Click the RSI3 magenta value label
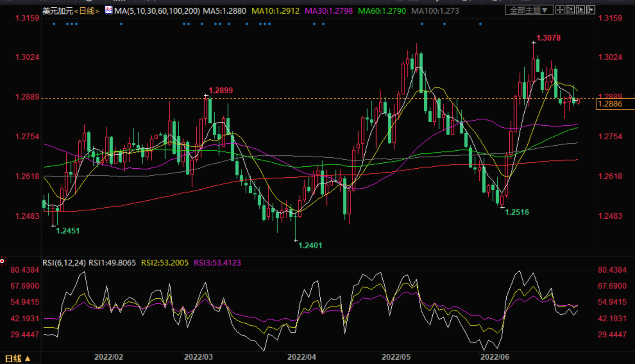 pyautogui.click(x=217, y=263)
